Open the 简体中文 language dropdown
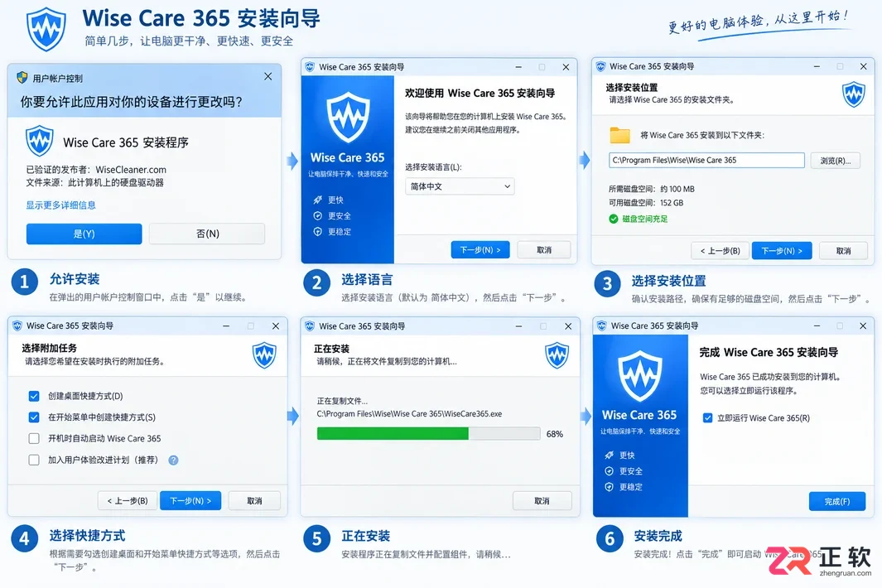The image size is (882, 588). 460,186
